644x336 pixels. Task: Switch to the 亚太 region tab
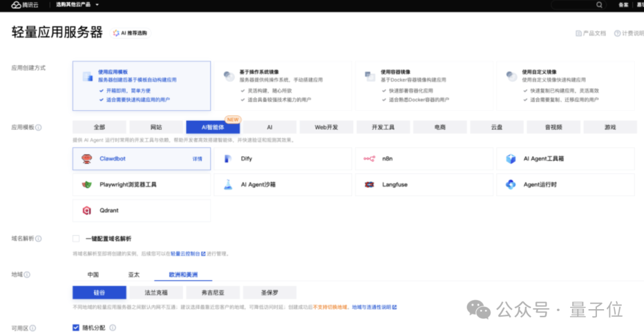(134, 275)
